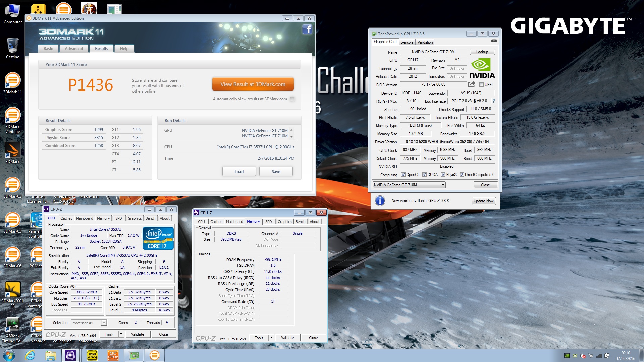The width and height of the screenshot is (644, 362).
Task: Open the Computer desktop icon
Action: tap(13, 14)
